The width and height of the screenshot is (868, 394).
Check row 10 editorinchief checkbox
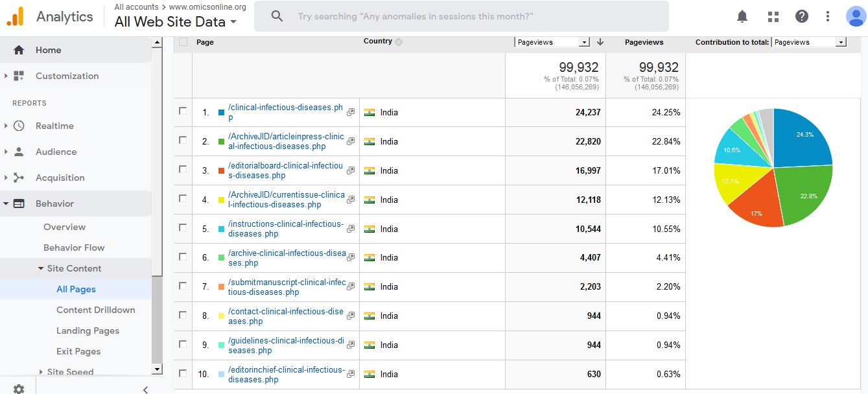coord(183,373)
